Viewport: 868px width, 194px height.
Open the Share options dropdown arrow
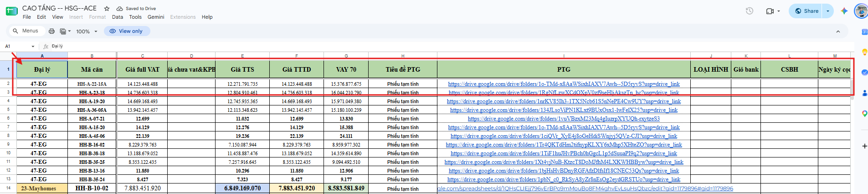coord(828,11)
